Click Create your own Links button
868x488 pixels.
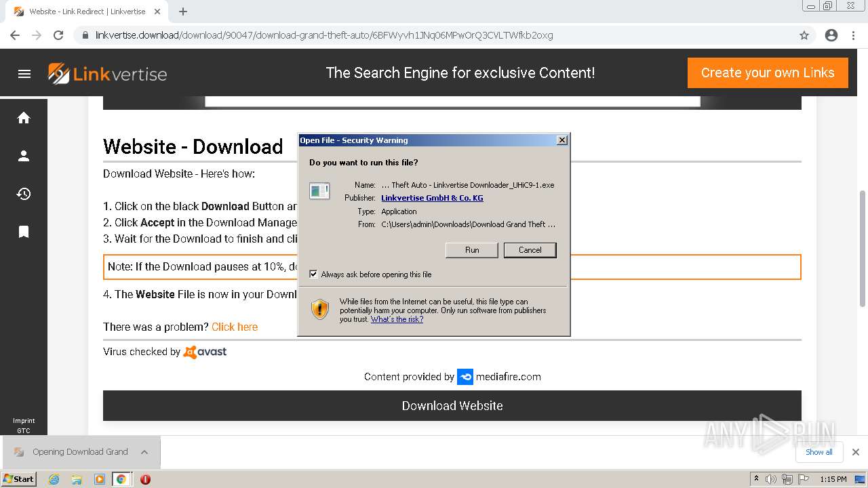768,73
